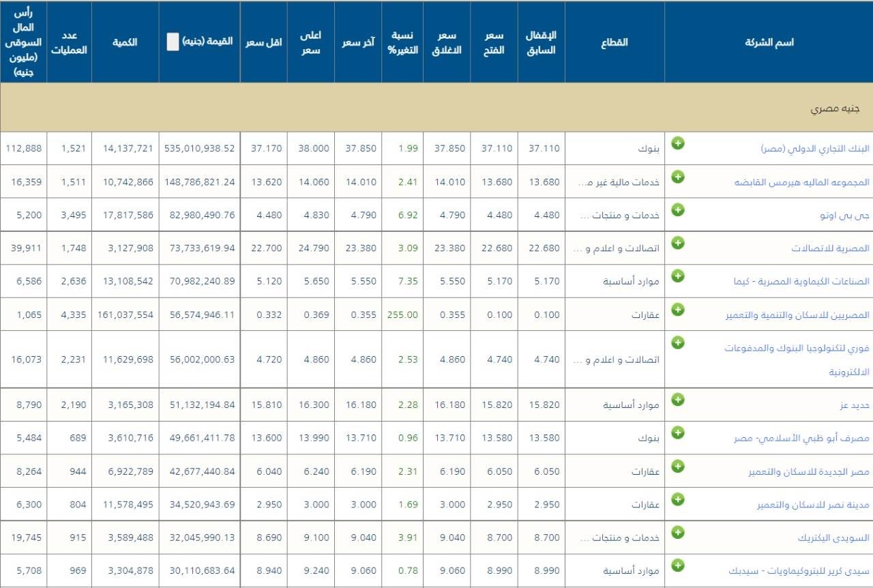Screen dimensions: 873x588
Task: Open حديد عز company link
Action: point(855,405)
